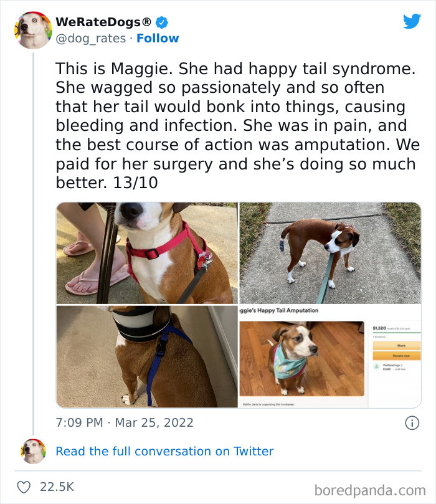Follow @dog_rates
The width and height of the screenshot is (436, 504).
click(157, 38)
